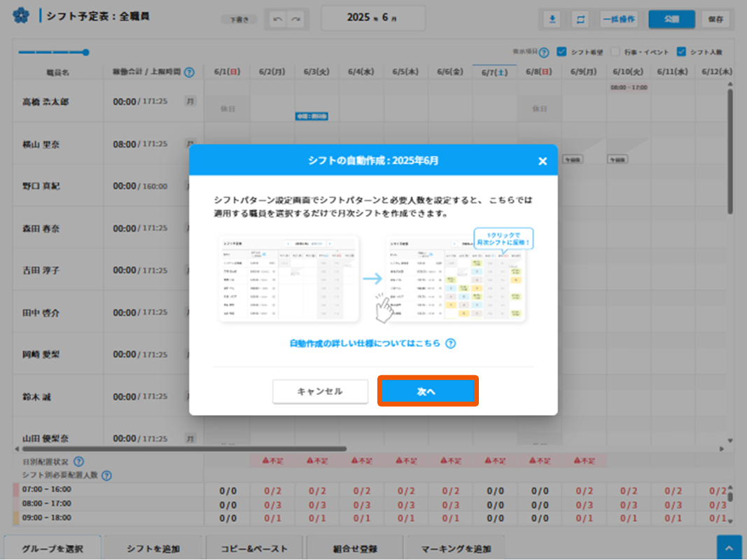Open 自動作成の詳しい仕様についてはこちら link
This screenshot has width=747, height=560.
click(x=365, y=344)
